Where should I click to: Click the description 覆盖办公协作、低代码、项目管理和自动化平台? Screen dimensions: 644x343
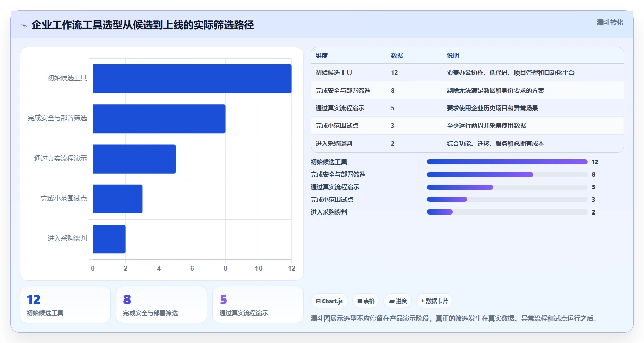[510, 73]
